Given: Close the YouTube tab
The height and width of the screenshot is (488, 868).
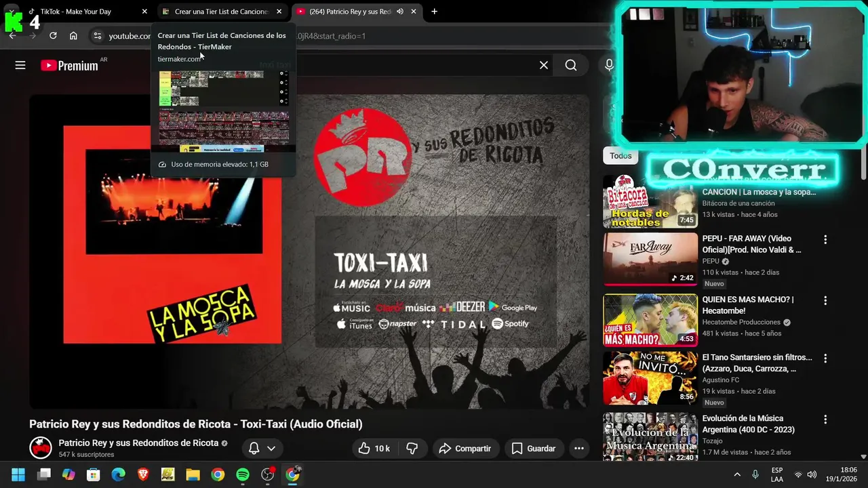Looking at the screenshot, I should (414, 12).
